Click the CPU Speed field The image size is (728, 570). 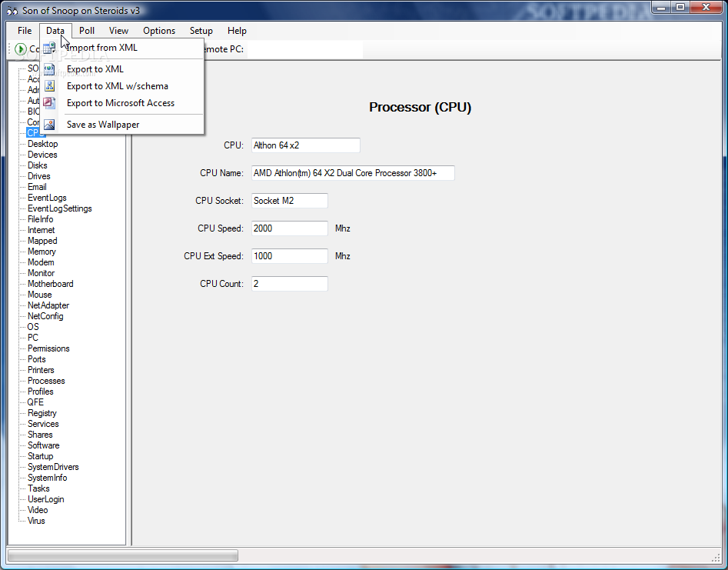click(x=290, y=228)
